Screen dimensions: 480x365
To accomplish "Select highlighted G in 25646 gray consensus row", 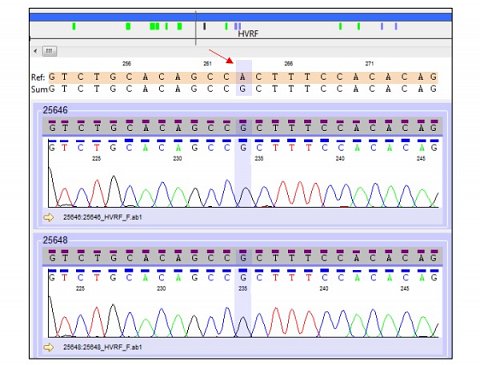I will tap(243, 128).
